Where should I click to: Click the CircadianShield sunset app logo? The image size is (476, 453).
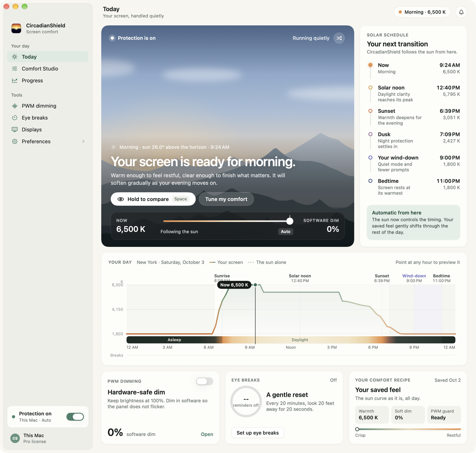[16, 28]
